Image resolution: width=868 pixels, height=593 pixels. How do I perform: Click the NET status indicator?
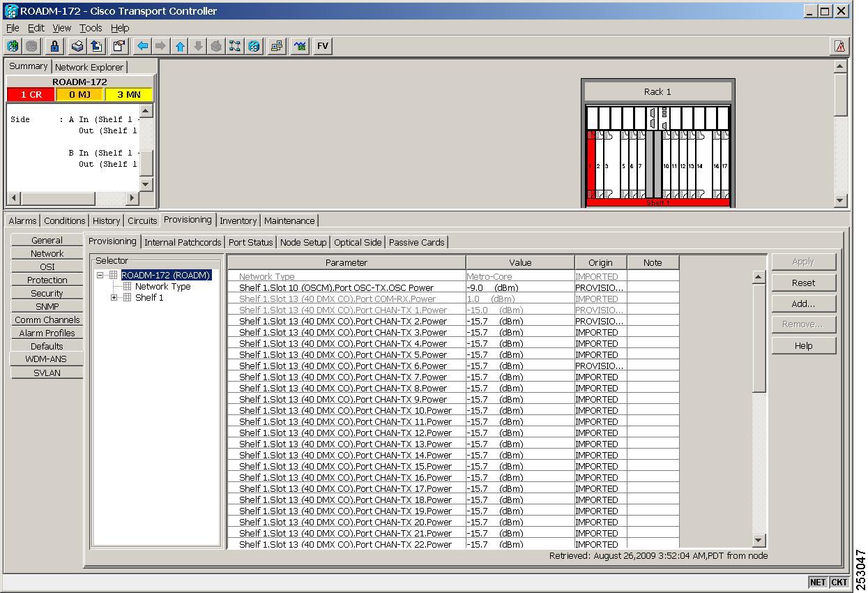click(x=818, y=582)
